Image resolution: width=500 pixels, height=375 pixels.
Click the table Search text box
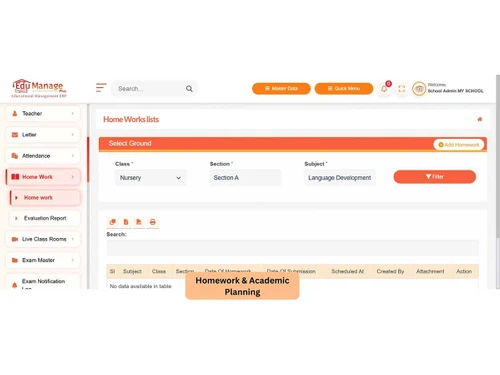(293, 248)
